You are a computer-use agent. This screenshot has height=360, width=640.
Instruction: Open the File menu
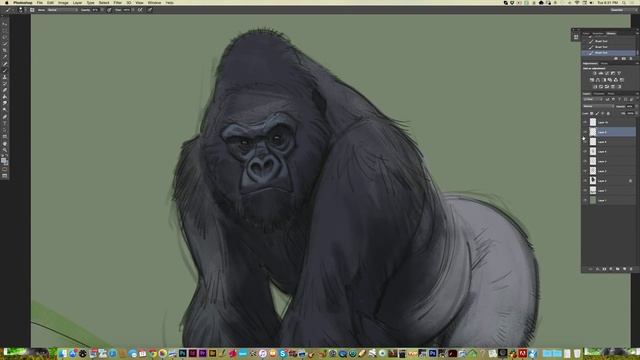(x=40, y=2)
